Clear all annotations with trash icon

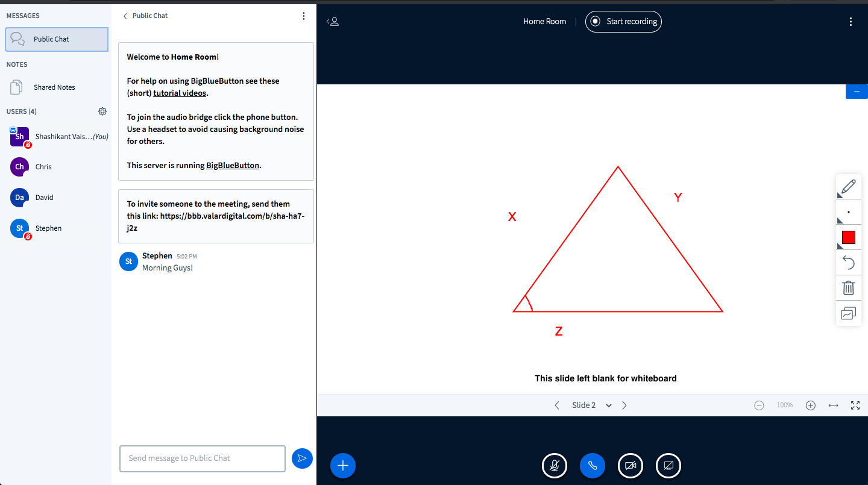tap(848, 288)
